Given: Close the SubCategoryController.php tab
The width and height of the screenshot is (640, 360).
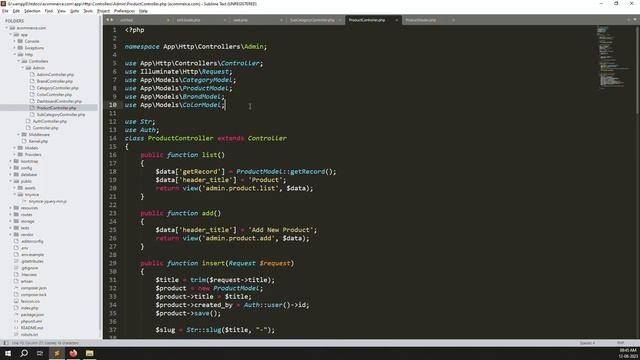Looking at the screenshot, I should [340, 20].
